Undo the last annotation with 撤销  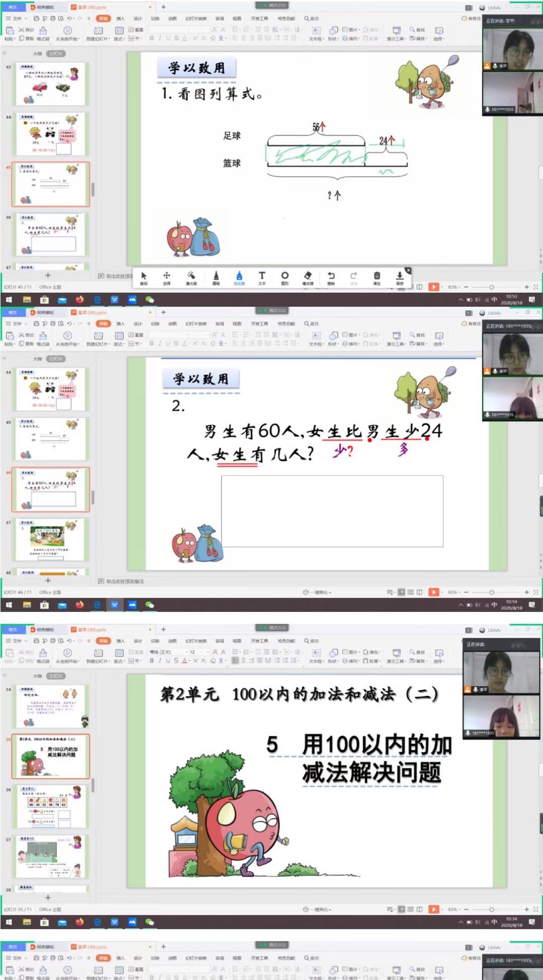pyautogui.click(x=331, y=277)
